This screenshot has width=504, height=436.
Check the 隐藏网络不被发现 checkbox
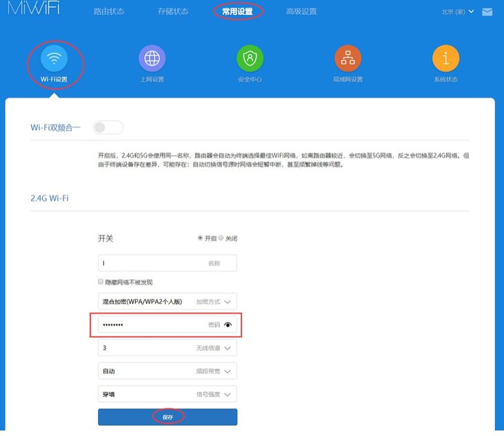click(101, 282)
